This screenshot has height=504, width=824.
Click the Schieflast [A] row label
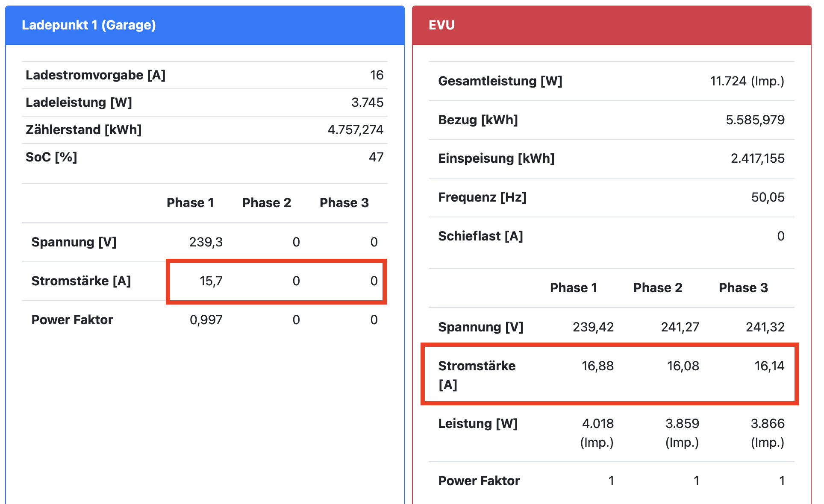click(480, 236)
